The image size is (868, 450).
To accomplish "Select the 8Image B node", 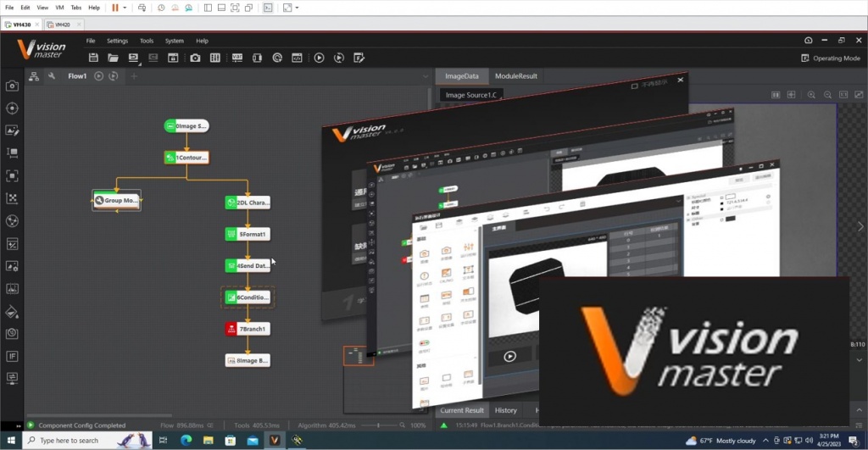I will click(248, 360).
